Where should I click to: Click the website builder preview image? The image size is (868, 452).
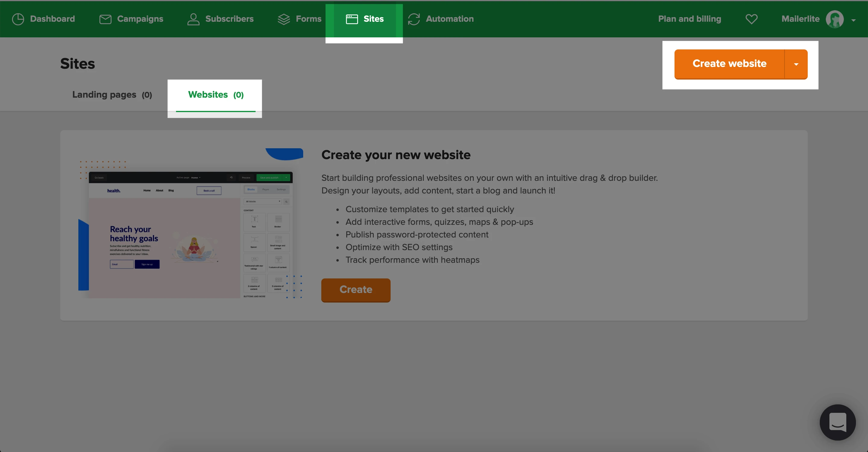(x=190, y=232)
